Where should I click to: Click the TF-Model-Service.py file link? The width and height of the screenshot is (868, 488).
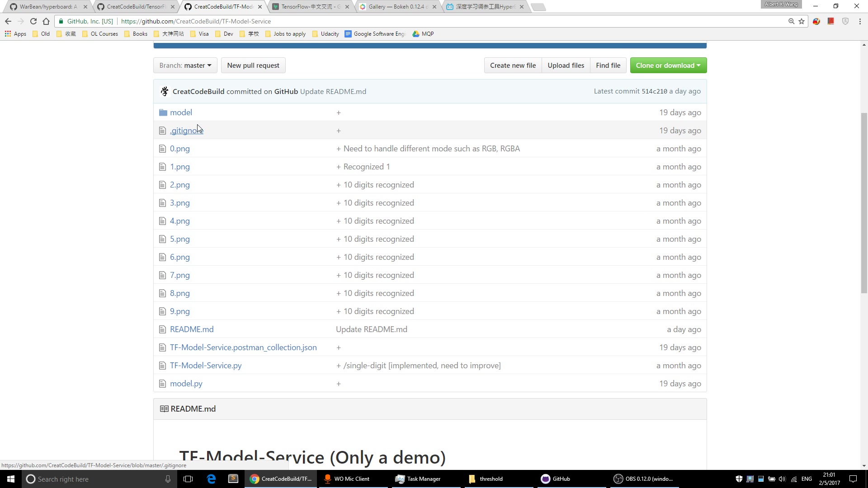[x=206, y=365]
